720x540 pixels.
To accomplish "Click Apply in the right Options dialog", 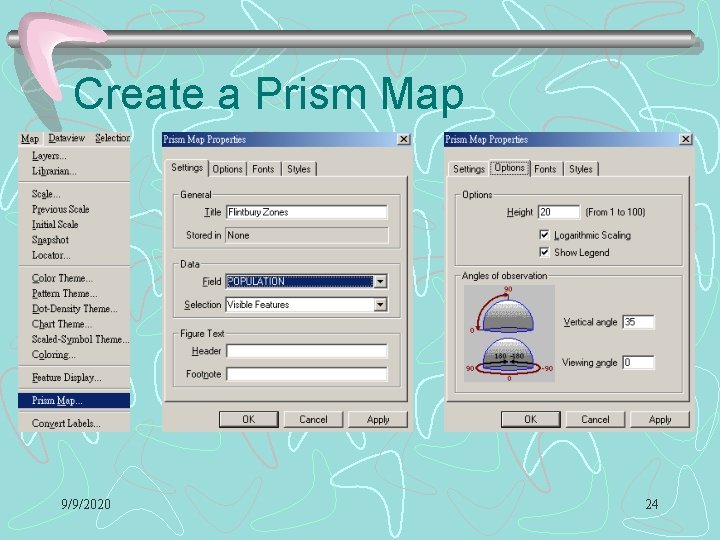I will pos(660,419).
